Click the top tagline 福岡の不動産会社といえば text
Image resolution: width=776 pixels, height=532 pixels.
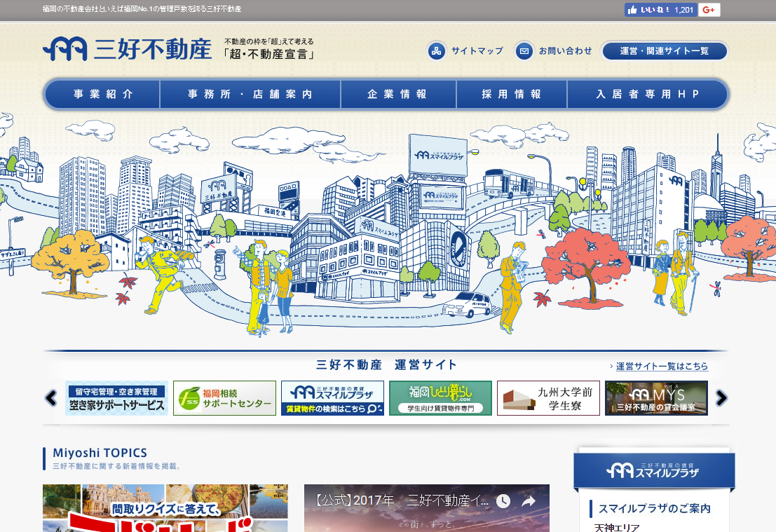[x=142, y=9]
